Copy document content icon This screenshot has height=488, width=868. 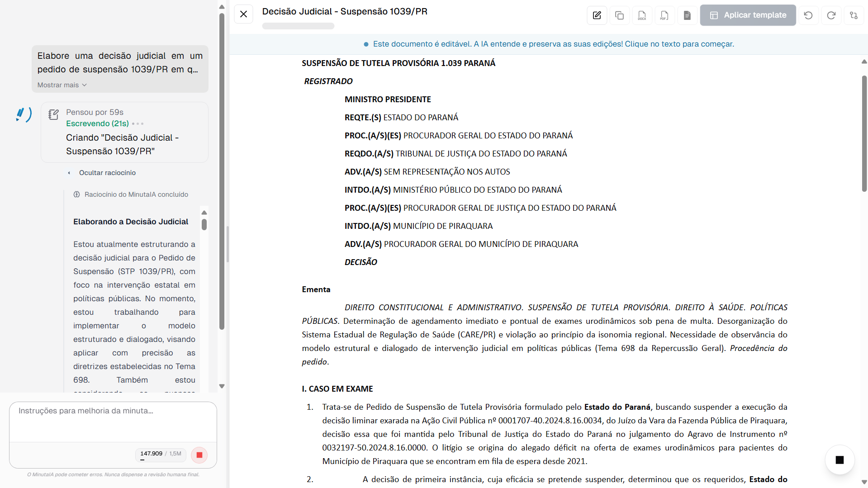pos(620,15)
